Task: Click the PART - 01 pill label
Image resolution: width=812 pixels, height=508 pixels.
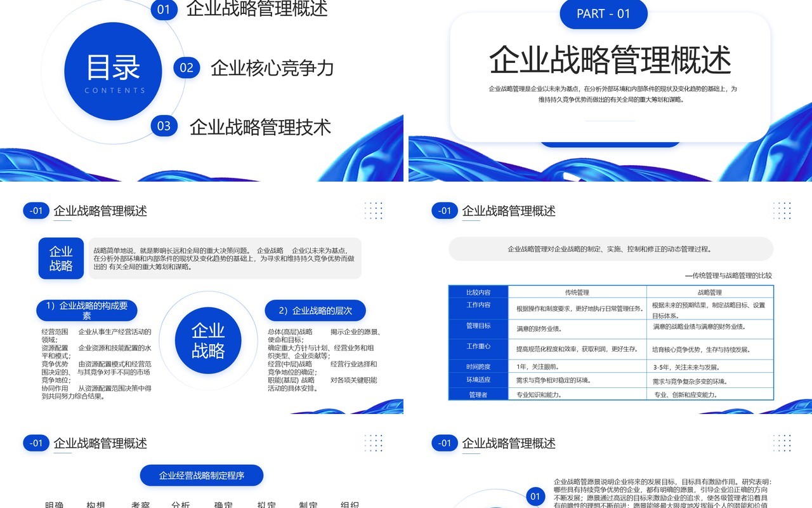Action: (x=603, y=14)
